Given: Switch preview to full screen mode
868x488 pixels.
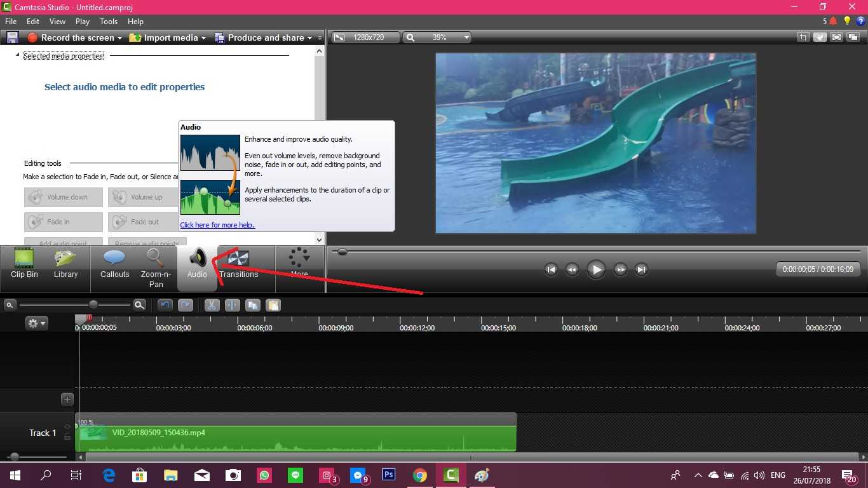Looking at the screenshot, I should pos(836,37).
